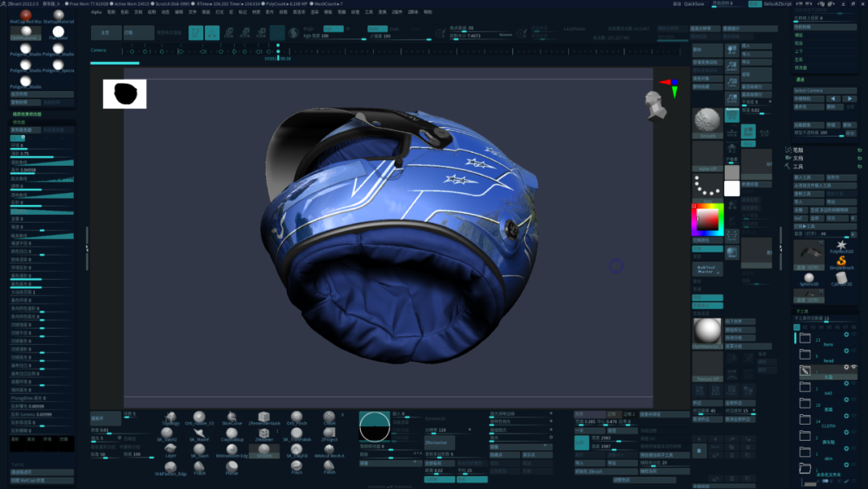Select the Orb_Pinch brush
This screenshot has height=489, width=868.
297,418
